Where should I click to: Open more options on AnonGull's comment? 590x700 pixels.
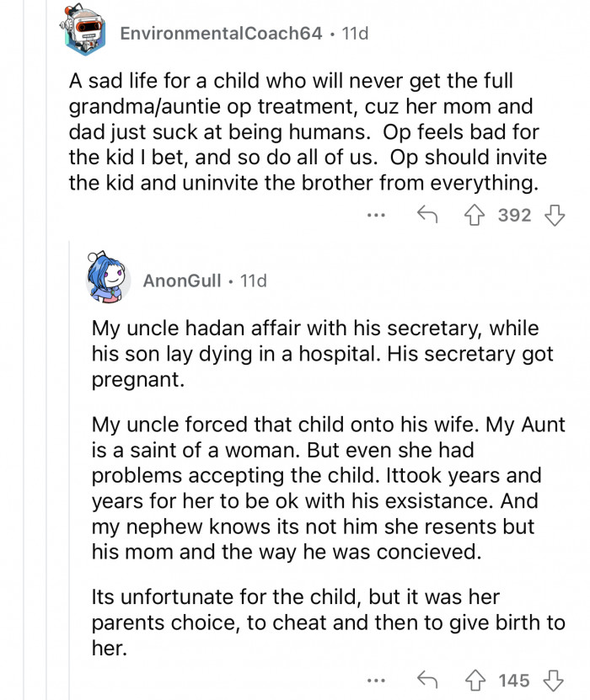coord(376,680)
